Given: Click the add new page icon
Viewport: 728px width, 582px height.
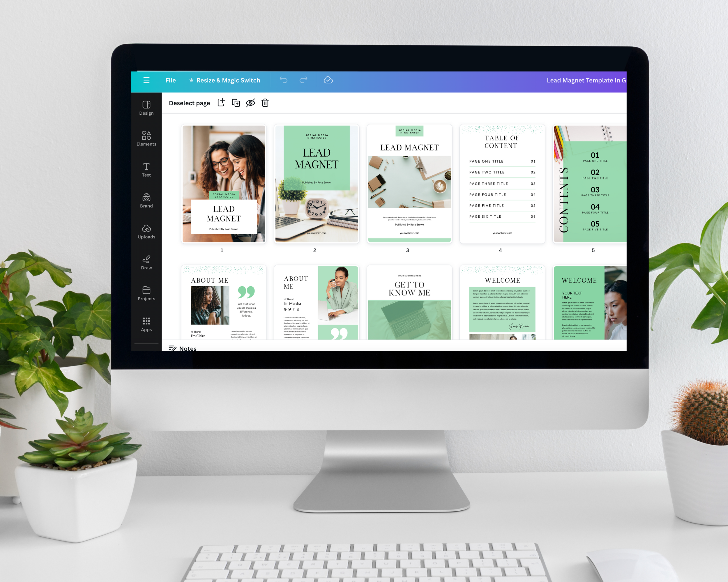Looking at the screenshot, I should [x=220, y=103].
